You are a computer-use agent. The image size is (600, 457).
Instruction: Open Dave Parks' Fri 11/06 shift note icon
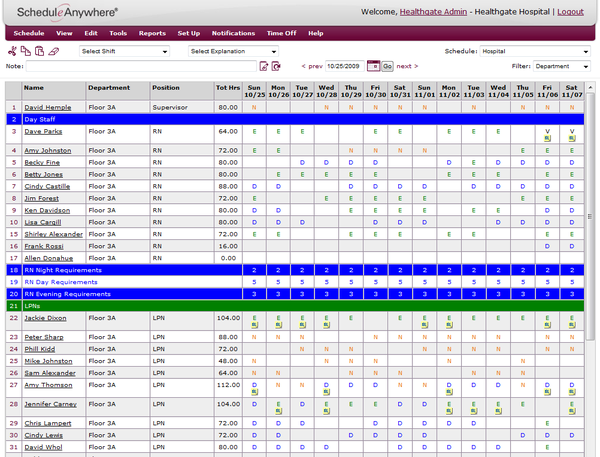[x=547, y=139]
